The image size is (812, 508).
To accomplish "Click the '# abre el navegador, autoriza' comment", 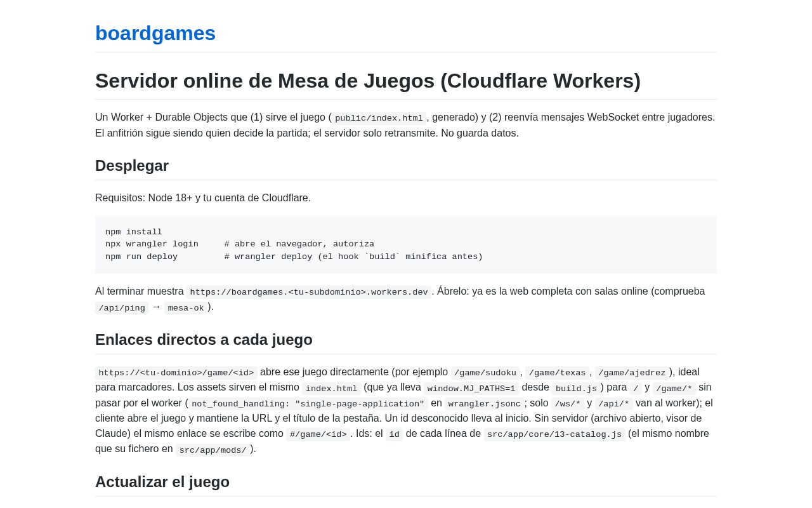I will (299, 244).
